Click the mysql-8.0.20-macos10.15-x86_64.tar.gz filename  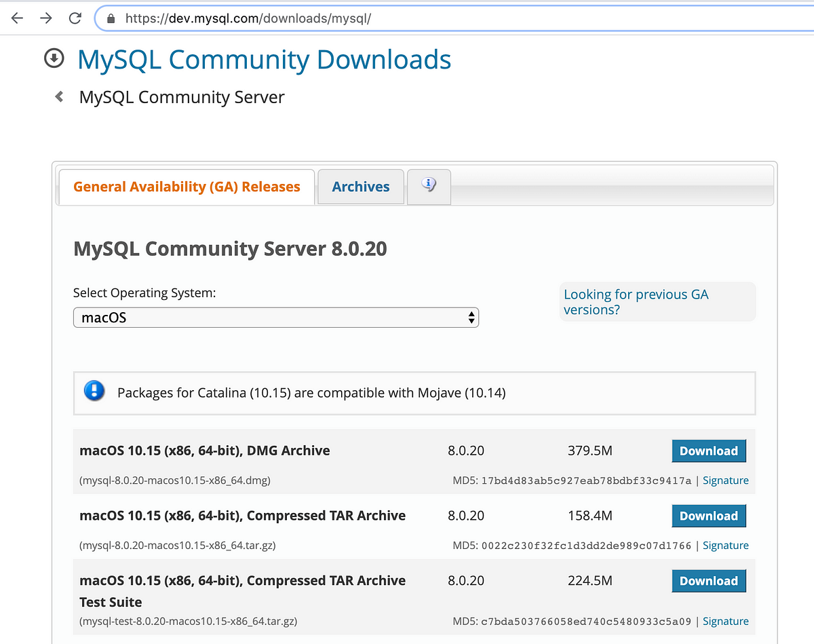(178, 546)
